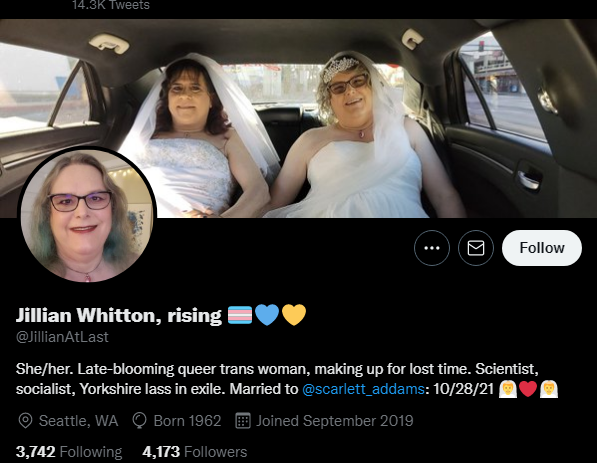The height and width of the screenshot is (463, 597).
Task: Click the yellow heart emoji
Action: [x=294, y=315]
